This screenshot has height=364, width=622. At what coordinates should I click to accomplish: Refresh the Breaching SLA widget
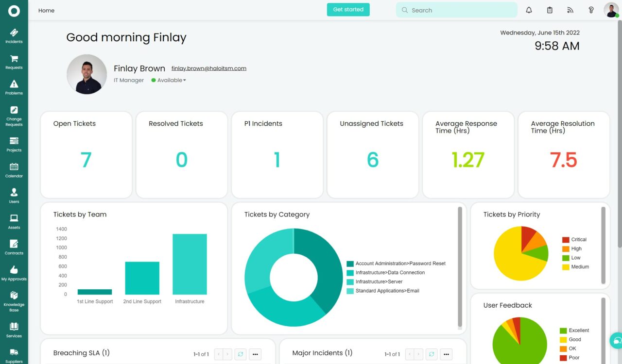click(x=240, y=354)
